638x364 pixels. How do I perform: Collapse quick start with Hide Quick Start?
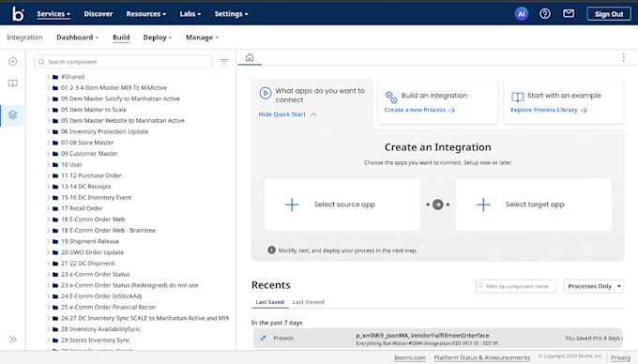tap(288, 114)
